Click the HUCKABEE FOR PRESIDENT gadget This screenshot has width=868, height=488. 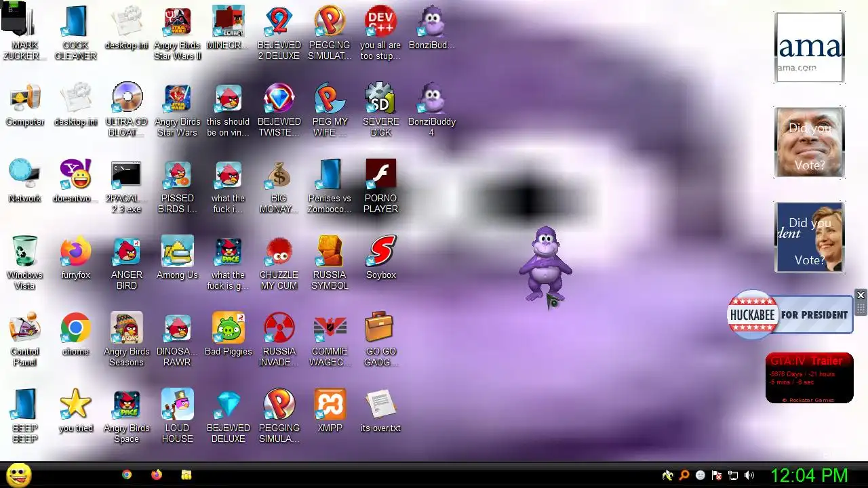790,314
